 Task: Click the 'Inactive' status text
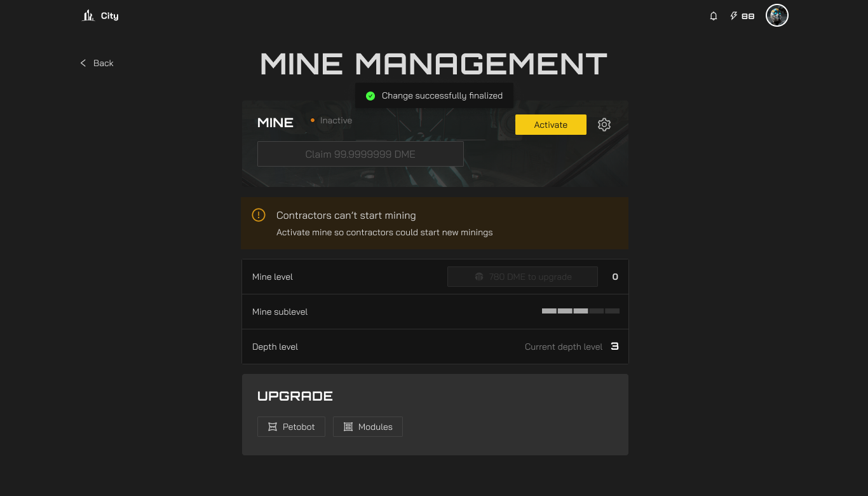[336, 120]
